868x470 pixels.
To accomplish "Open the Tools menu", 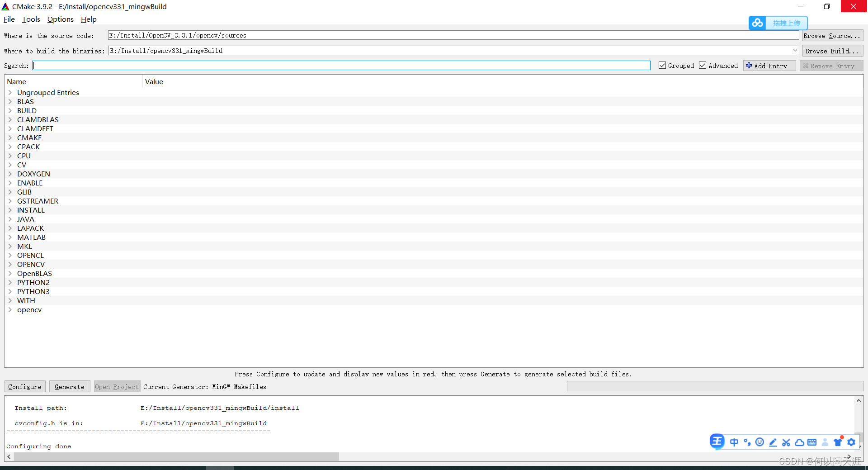I will pyautogui.click(x=31, y=19).
